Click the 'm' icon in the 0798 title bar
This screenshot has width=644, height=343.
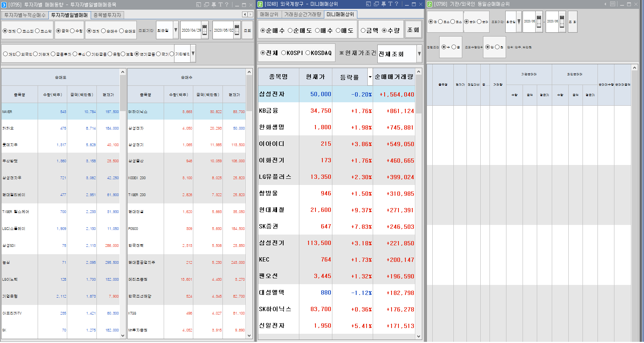(613, 4)
